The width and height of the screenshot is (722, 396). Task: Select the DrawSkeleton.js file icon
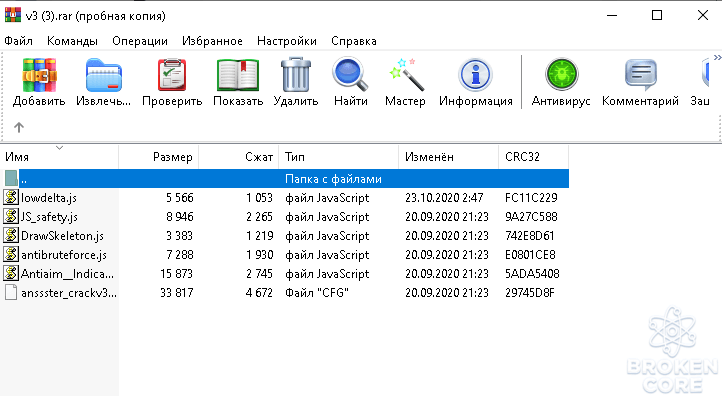point(11,235)
